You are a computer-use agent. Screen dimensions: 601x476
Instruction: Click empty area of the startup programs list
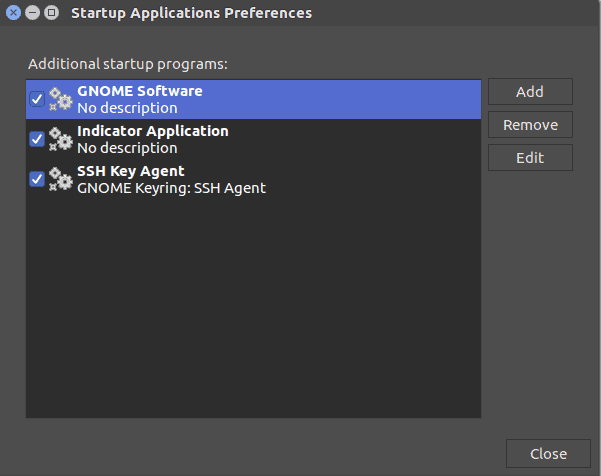[x=253, y=307]
